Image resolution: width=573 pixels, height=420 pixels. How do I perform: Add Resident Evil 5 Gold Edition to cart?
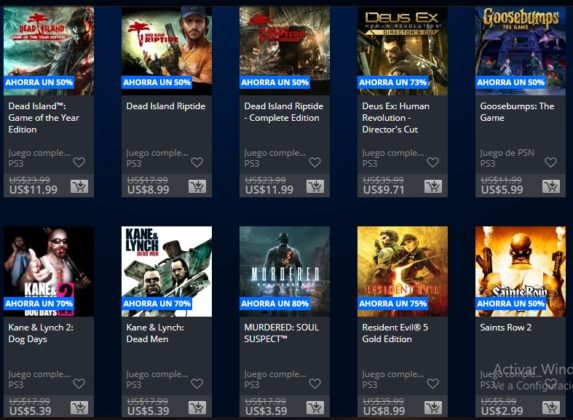pyautogui.click(x=433, y=408)
